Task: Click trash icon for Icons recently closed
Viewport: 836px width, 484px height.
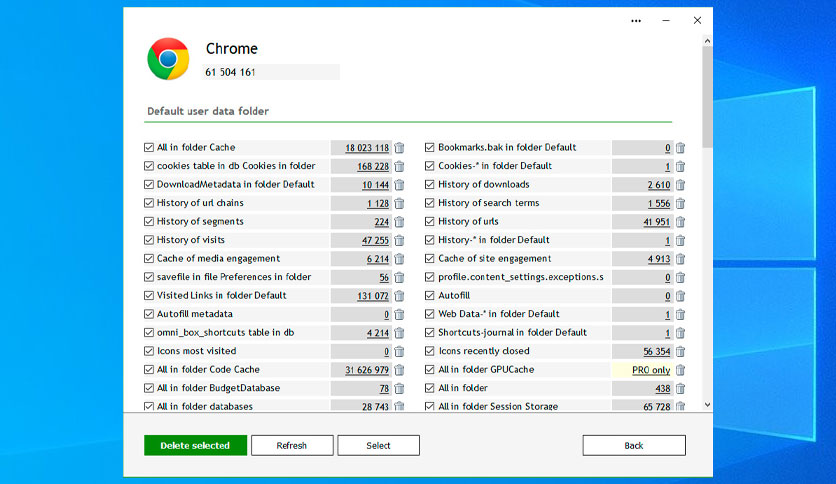Action: pos(680,351)
